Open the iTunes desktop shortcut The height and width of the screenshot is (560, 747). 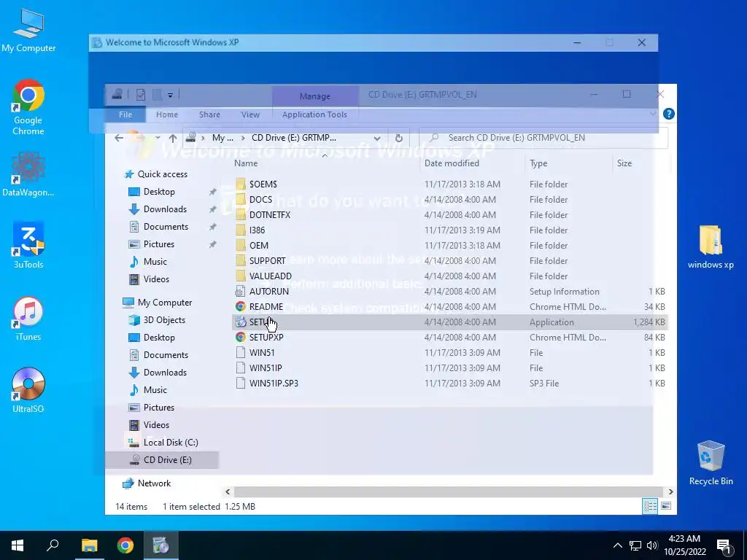click(x=28, y=318)
